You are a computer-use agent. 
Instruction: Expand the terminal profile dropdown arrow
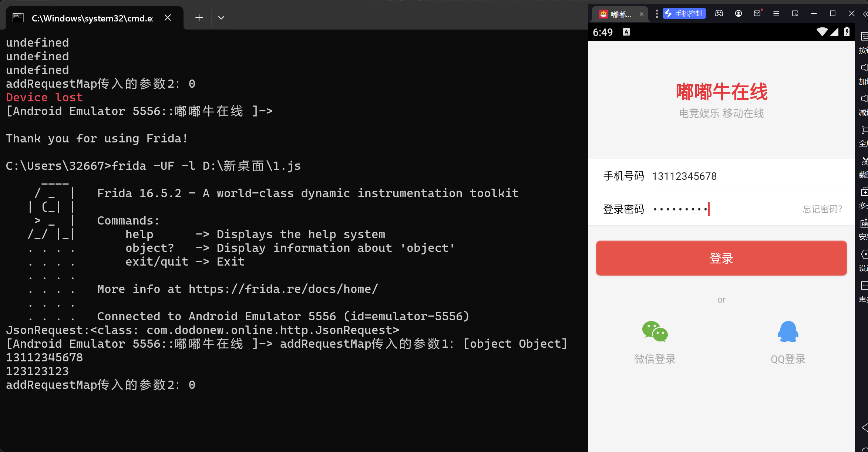pos(221,18)
